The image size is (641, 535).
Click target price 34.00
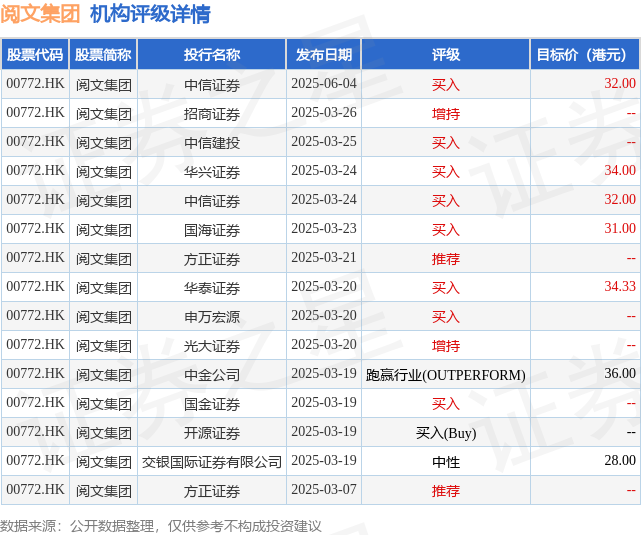point(620,170)
